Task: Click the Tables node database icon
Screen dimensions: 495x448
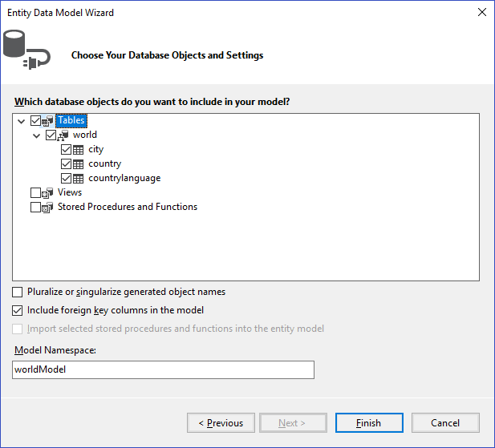Action: (48, 121)
